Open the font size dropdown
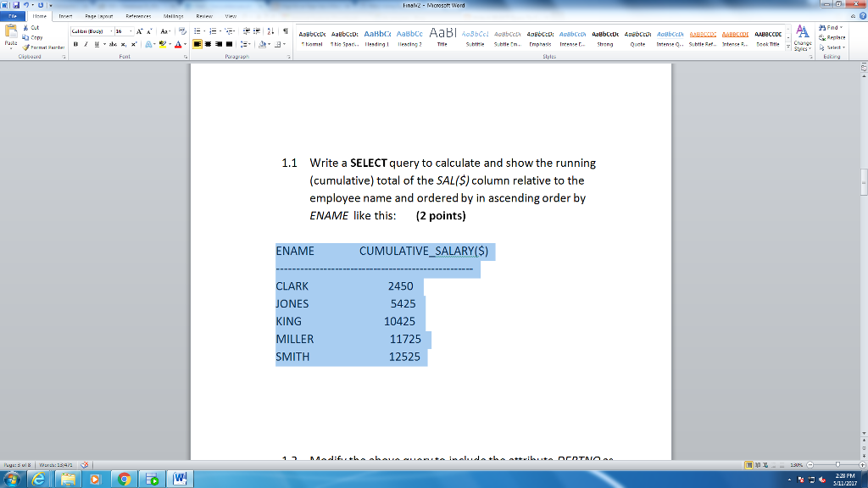868x488 pixels. point(131,30)
